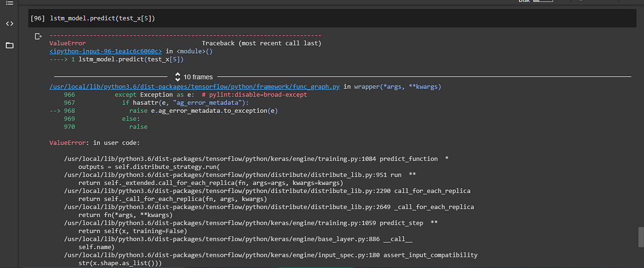Run cell using the [96] execution indicator
The height and width of the screenshot is (268, 644).
point(39,19)
